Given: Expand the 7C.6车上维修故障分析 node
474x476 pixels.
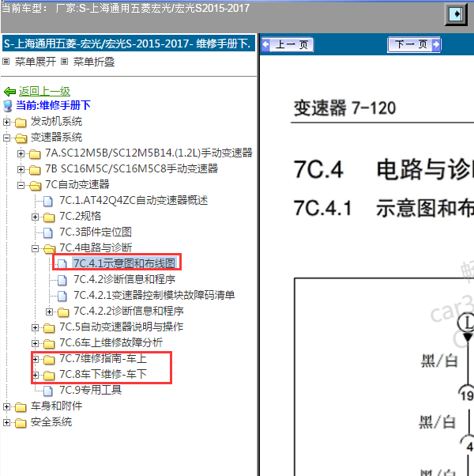Looking at the screenshot, I should point(35,343).
